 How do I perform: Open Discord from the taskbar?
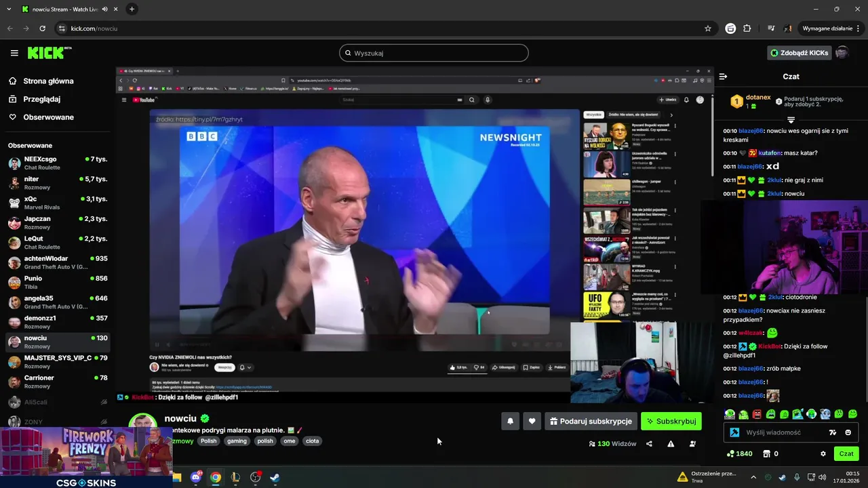(x=196, y=477)
